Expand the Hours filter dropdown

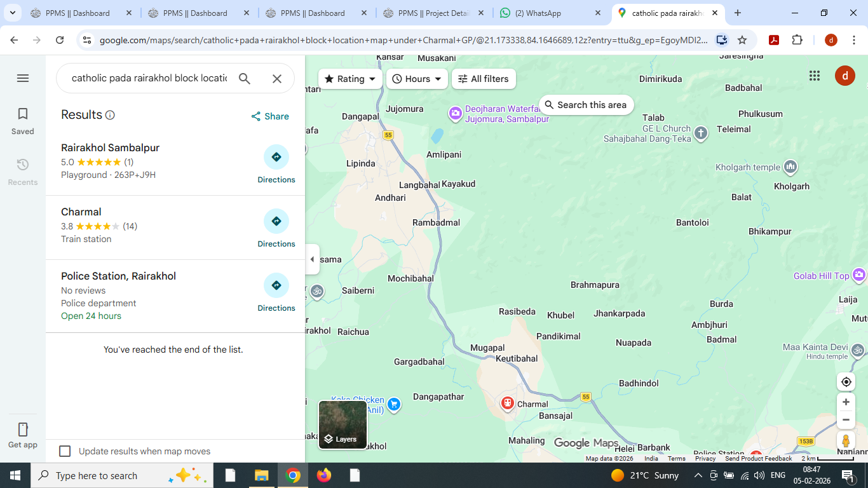click(x=417, y=79)
